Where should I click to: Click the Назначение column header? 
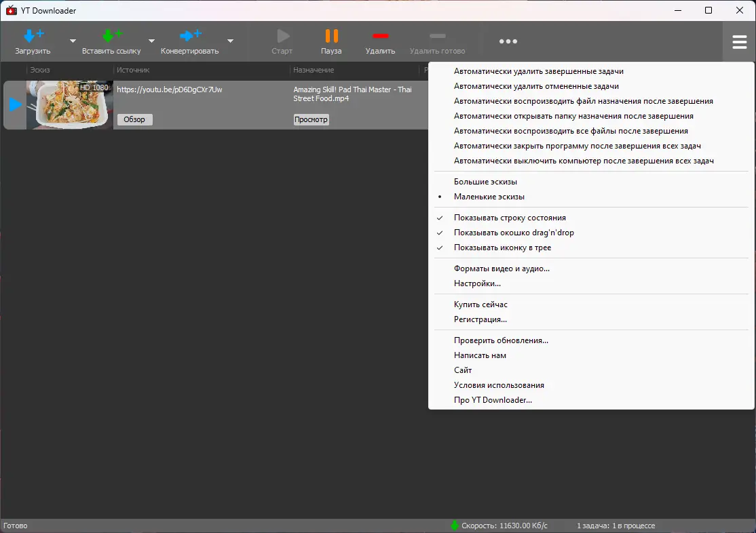coord(314,70)
